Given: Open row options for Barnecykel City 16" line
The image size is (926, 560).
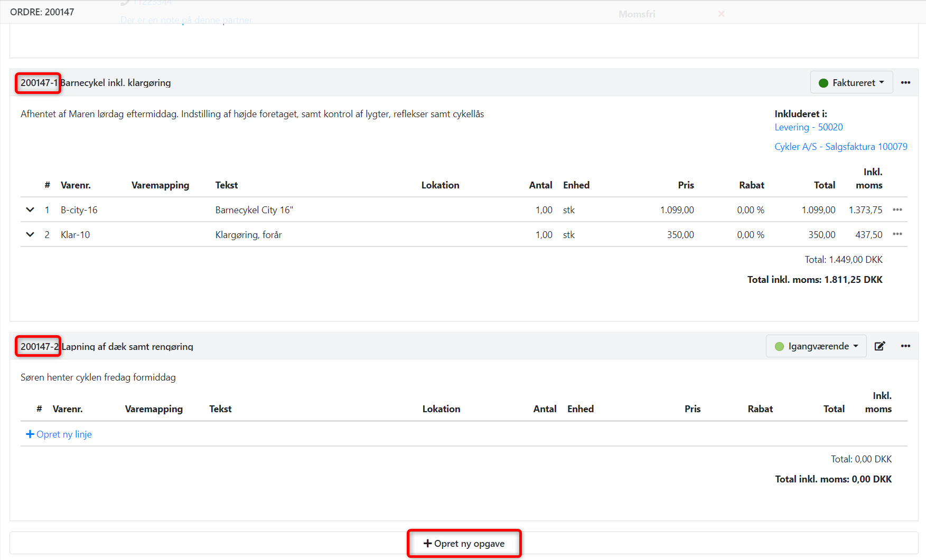Looking at the screenshot, I should (897, 210).
